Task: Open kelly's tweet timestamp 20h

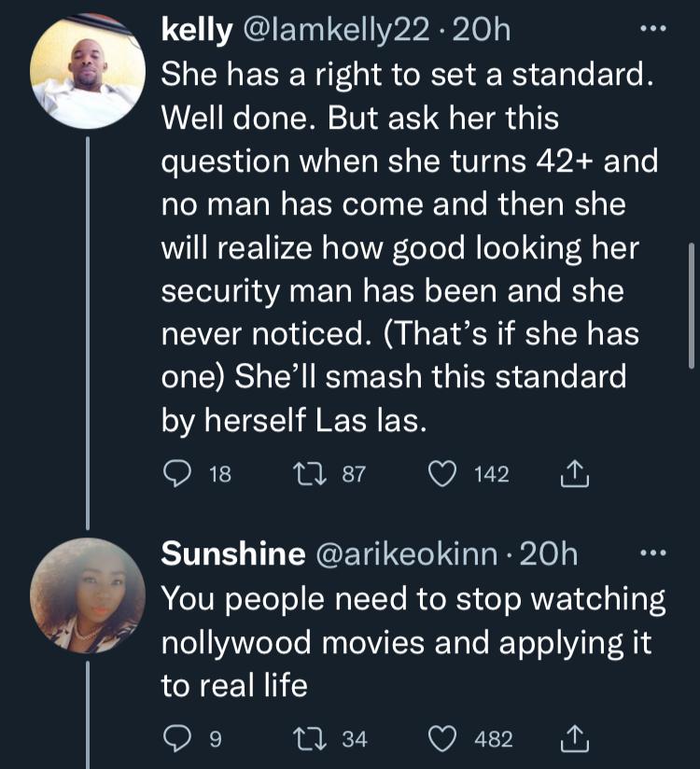Action: (x=486, y=31)
